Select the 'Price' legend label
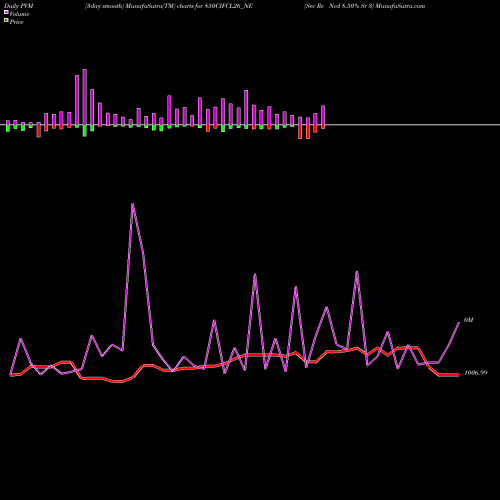Screen dimensions: 500x500 pos(17,22)
